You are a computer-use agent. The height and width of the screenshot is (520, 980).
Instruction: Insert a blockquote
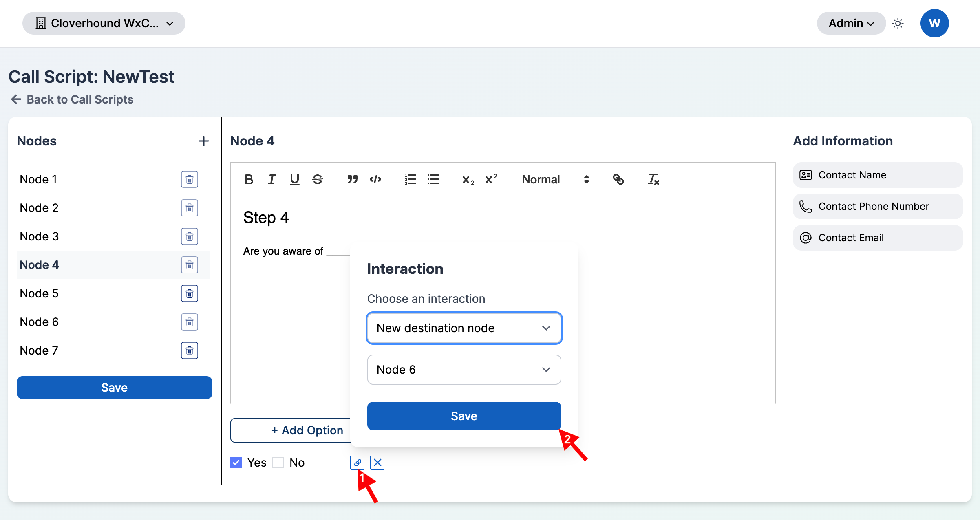point(352,179)
